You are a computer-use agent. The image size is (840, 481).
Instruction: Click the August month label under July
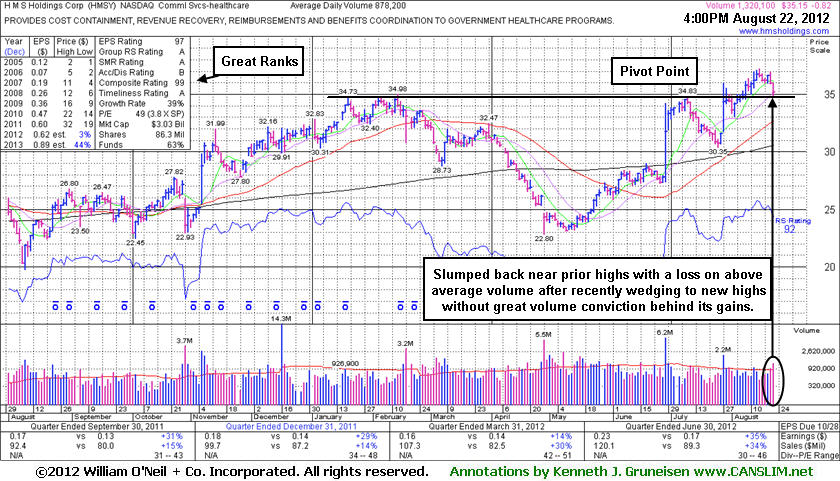[x=746, y=417]
